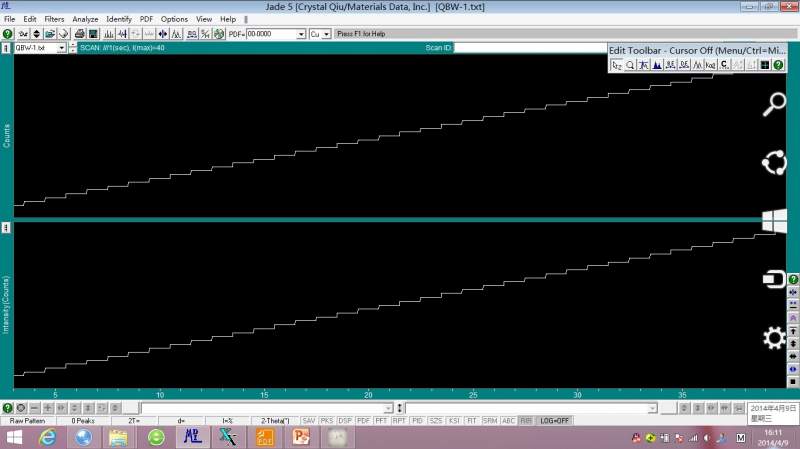Click the profile fitting peaks icon
The width and height of the screenshot is (800, 449).
tap(177, 34)
